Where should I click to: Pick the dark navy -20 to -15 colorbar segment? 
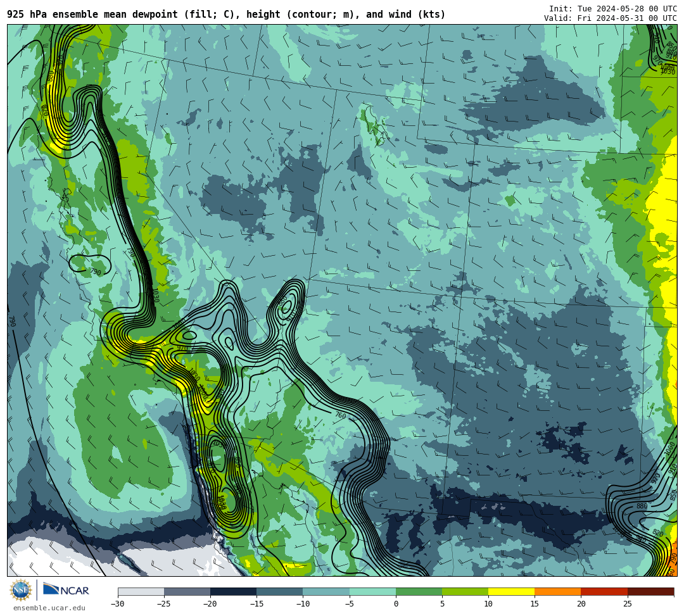(x=233, y=591)
